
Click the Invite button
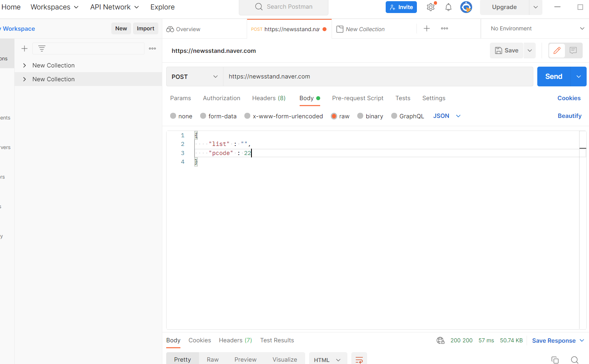[x=401, y=7]
